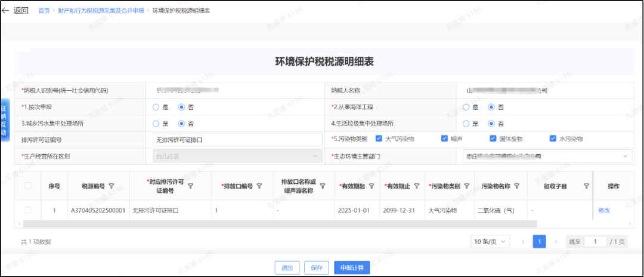Click 共 1 项数据 total count text

[36, 242]
